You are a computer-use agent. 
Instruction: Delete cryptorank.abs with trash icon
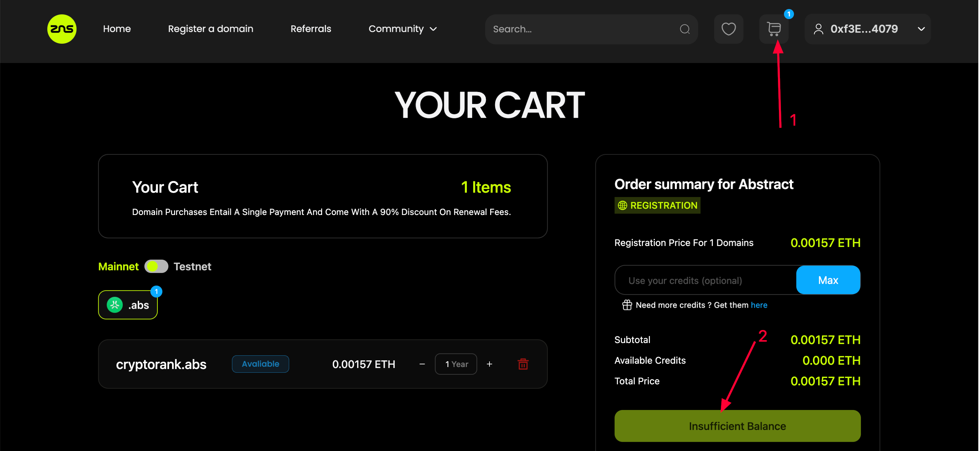point(523,364)
